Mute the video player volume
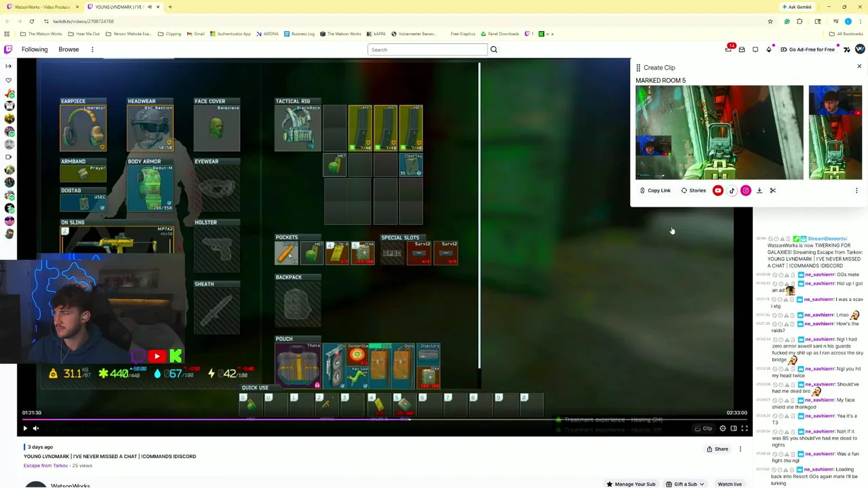Image resolution: width=868 pixels, height=488 pixels. coord(36,428)
